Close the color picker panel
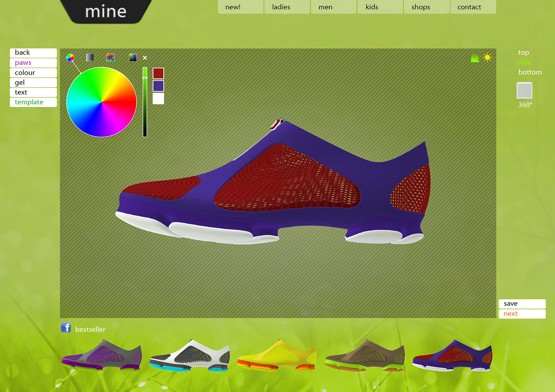Screen dimensions: 555x392 pos(145,58)
